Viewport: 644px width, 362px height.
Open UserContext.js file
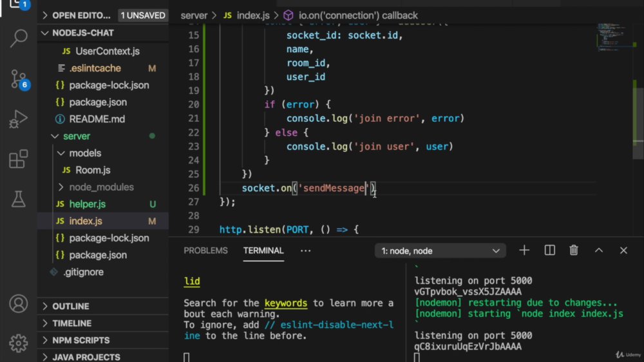(x=107, y=52)
